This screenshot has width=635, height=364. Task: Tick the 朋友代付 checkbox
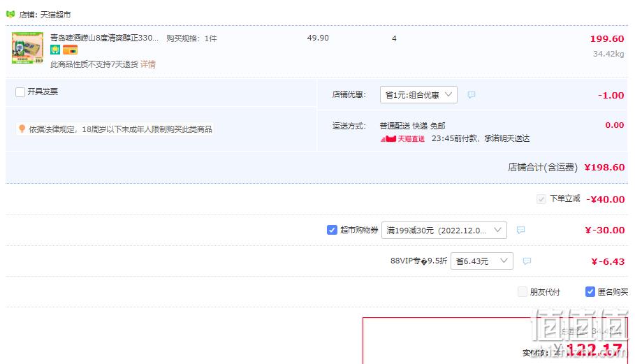click(523, 291)
